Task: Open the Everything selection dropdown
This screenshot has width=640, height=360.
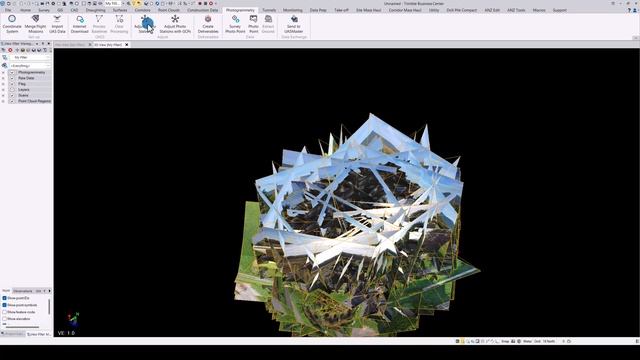Action: click(x=30, y=65)
